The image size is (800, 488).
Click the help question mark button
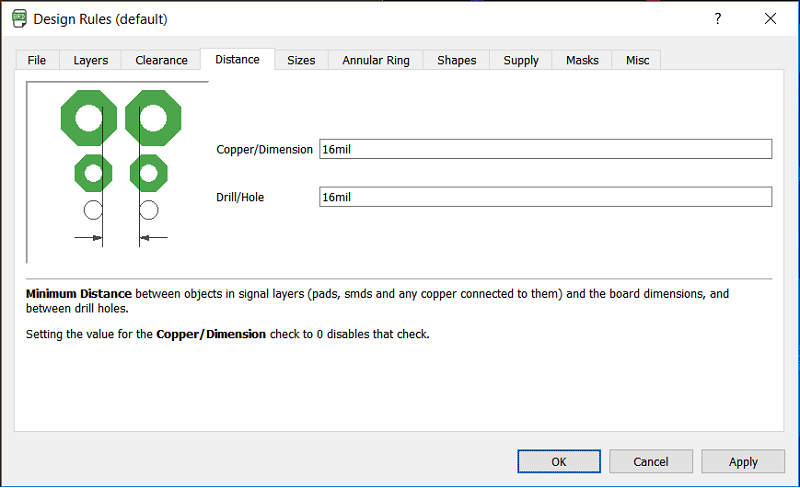tap(717, 19)
